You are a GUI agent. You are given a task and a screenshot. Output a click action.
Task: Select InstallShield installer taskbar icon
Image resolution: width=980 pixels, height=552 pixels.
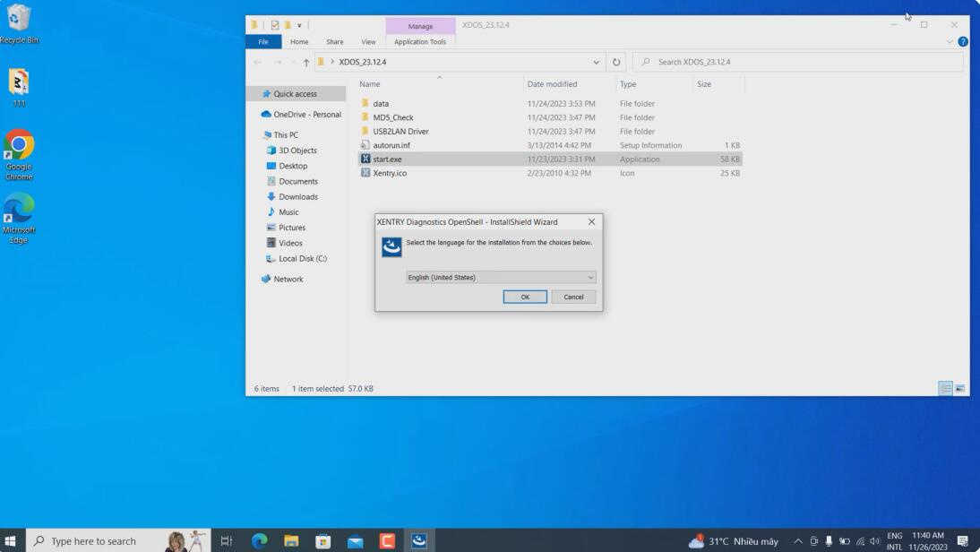tap(418, 540)
